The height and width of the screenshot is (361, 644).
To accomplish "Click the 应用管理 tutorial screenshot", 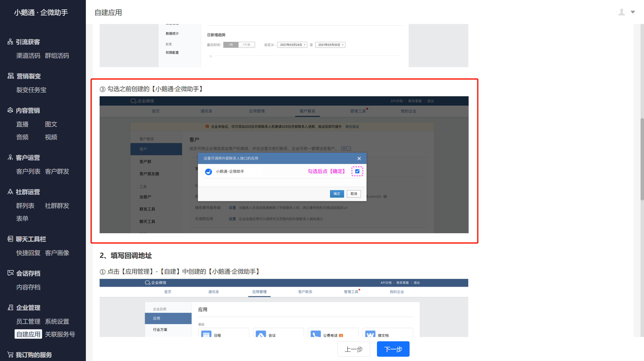I will [284, 308].
